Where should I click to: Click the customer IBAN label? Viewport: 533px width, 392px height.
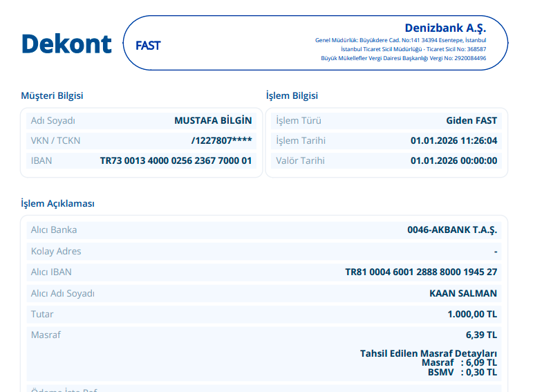41,160
